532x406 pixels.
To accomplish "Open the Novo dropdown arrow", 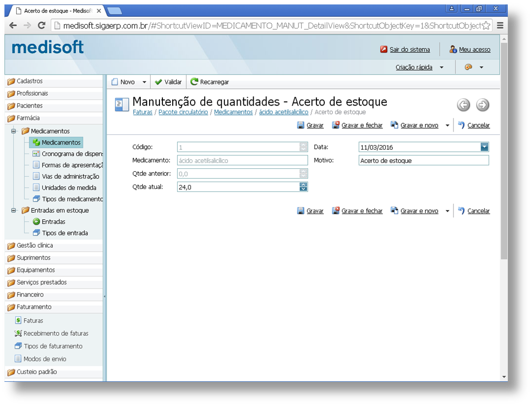I will click(145, 82).
